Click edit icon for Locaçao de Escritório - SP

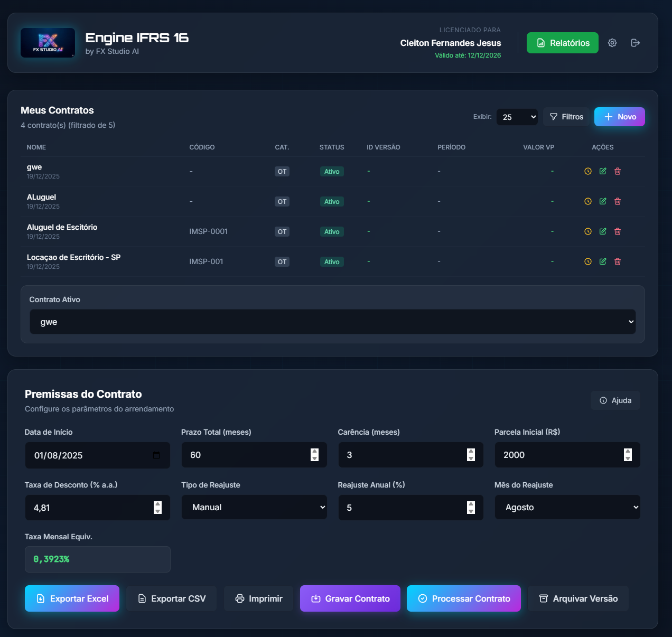pyautogui.click(x=603, y=261)
